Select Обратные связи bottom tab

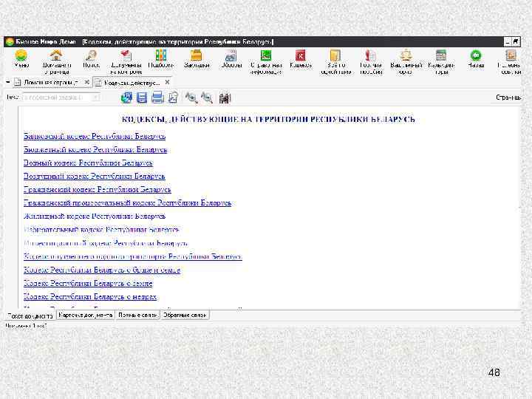coord(185,316)
